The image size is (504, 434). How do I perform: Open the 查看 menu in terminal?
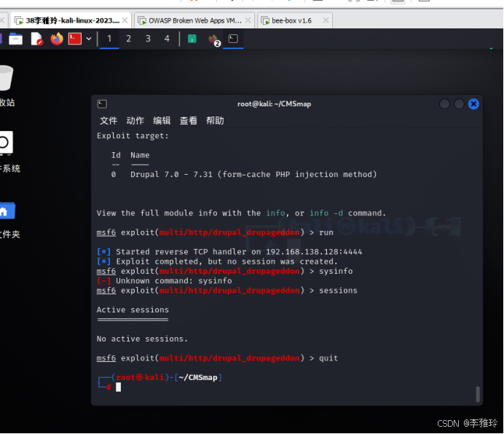[189, 121]
